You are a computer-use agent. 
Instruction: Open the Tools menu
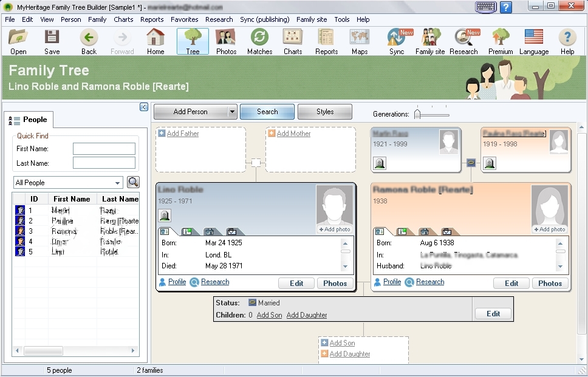pyautogui.click(x=341, y=19)
